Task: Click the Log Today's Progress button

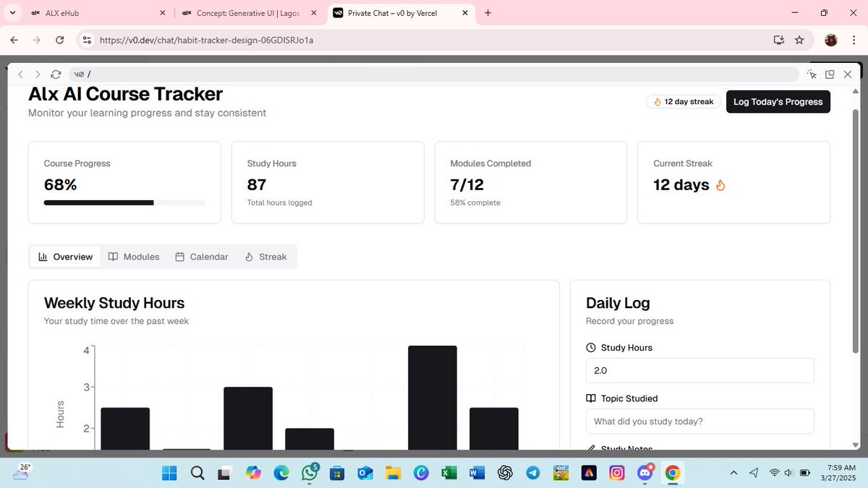Action: click(778, 101)
